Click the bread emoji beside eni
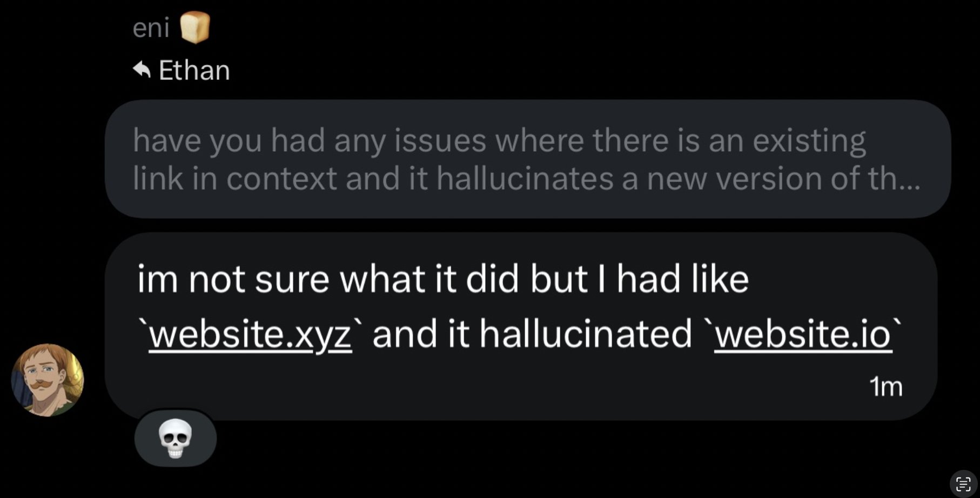Image resolution: width=980 pixels, height=498 pixels. [x=194, y=27]
